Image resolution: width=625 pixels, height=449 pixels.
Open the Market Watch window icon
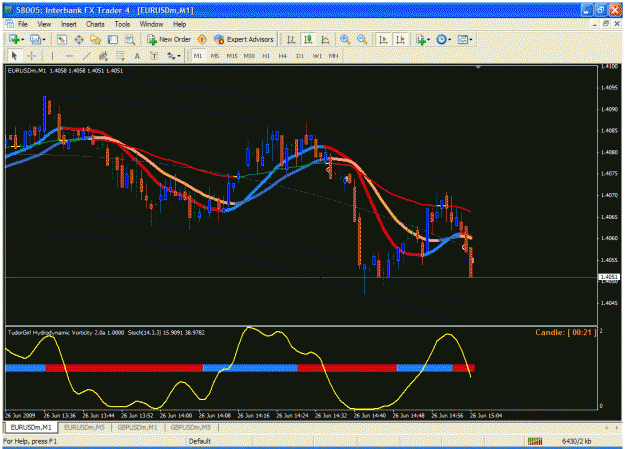(61, 39)
